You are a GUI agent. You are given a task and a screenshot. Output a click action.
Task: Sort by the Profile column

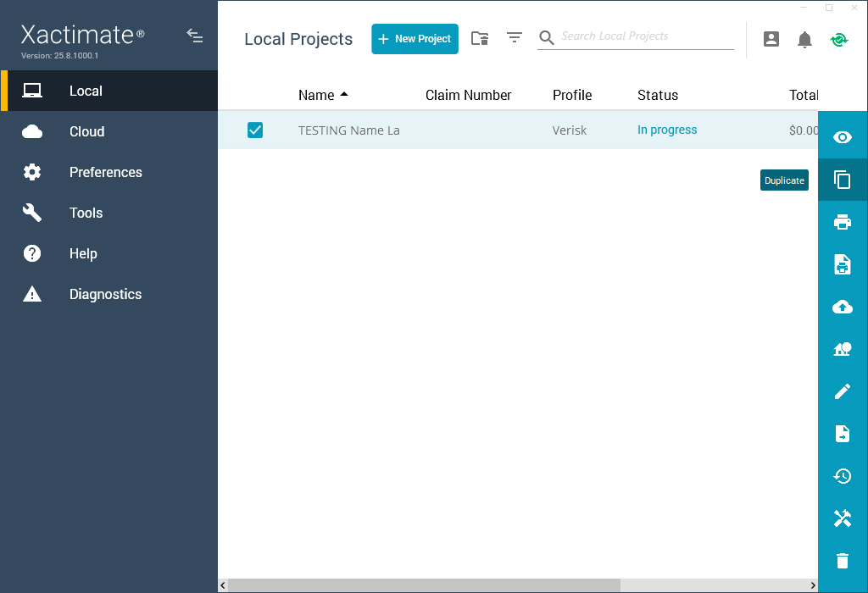tap(572, 95)
